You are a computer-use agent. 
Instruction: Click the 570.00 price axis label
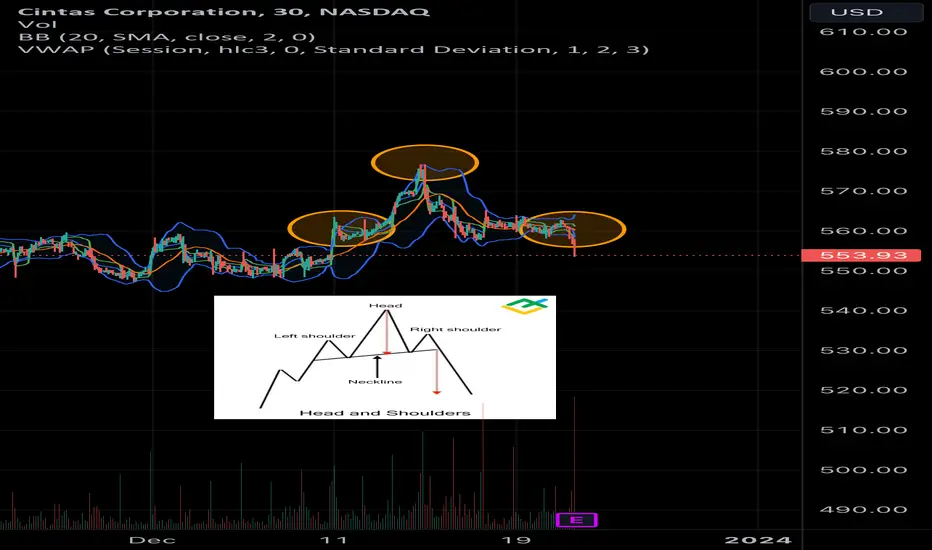(863, 191)
